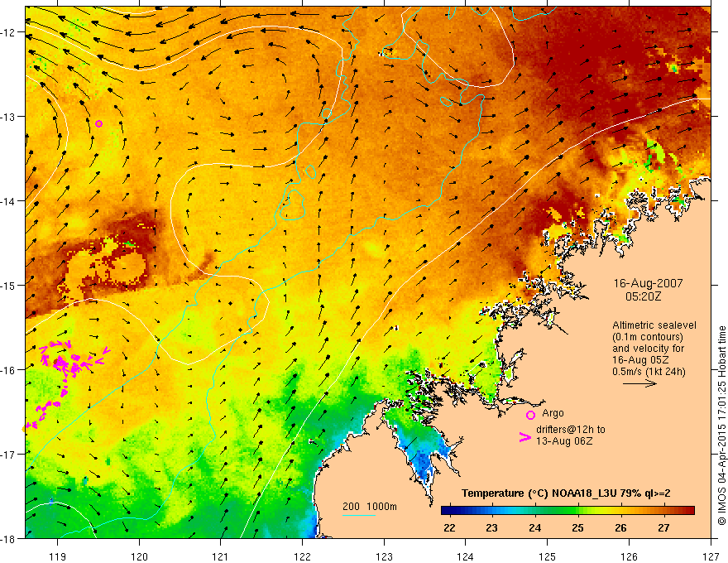Viewport: 728px width, 563px height.
Task: Click the dark red end of color bar
Action: pos(688,510)
